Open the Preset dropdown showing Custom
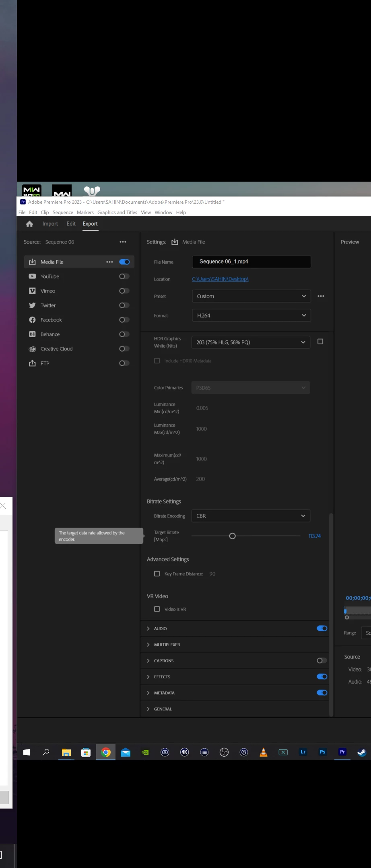371x868 pixels. pyautogui.click(x=251, y=296)
